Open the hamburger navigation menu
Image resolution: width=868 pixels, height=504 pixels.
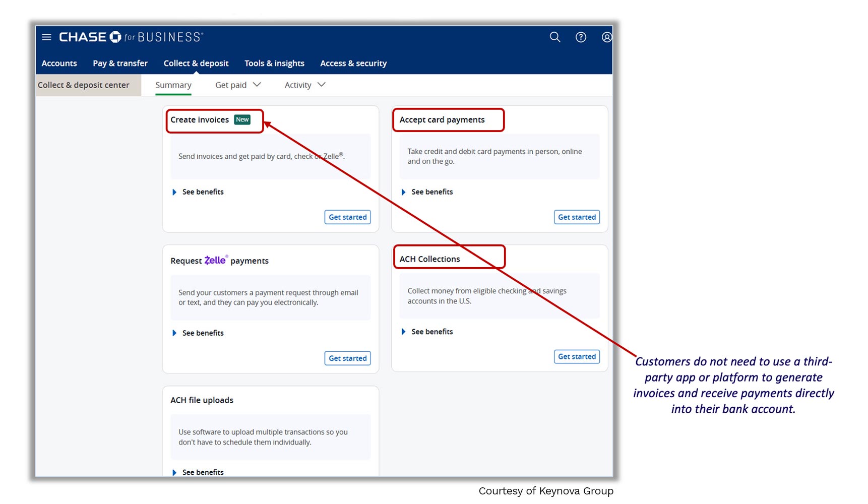coord(47,37)
